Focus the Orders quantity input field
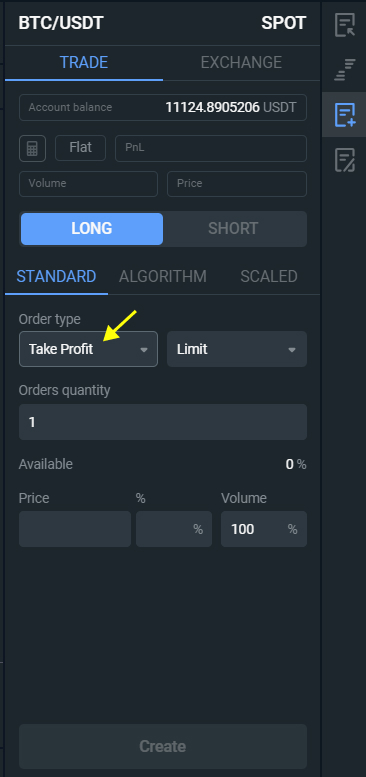 (163, 422)
